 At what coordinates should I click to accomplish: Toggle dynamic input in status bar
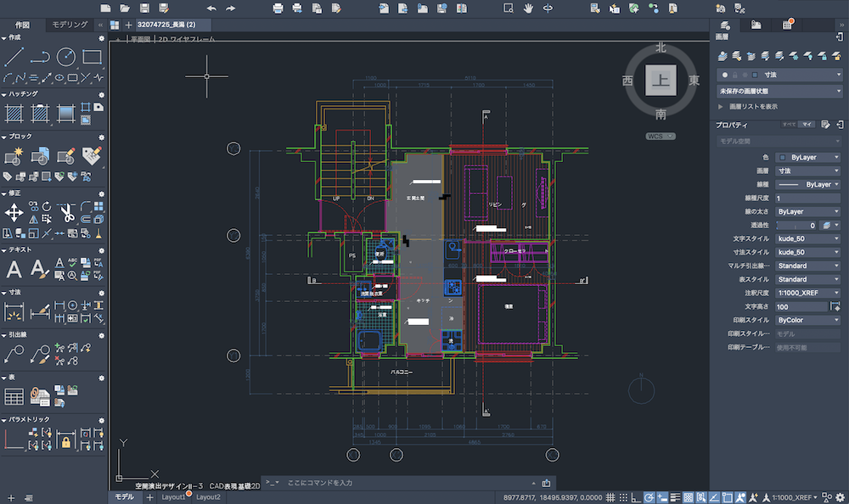click(x=662, y=497)
